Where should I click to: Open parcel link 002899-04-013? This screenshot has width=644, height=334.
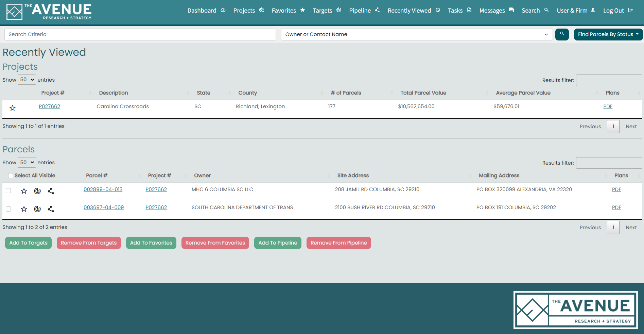[x=103, y=189]
